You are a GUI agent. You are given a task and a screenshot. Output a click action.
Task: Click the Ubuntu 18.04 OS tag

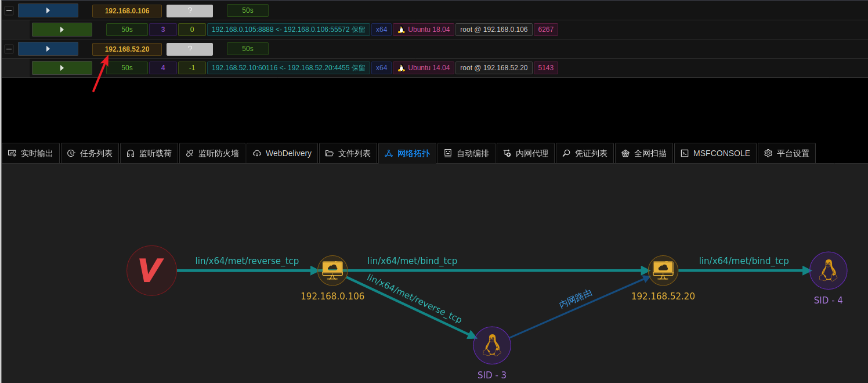click(x=424, y=30)
